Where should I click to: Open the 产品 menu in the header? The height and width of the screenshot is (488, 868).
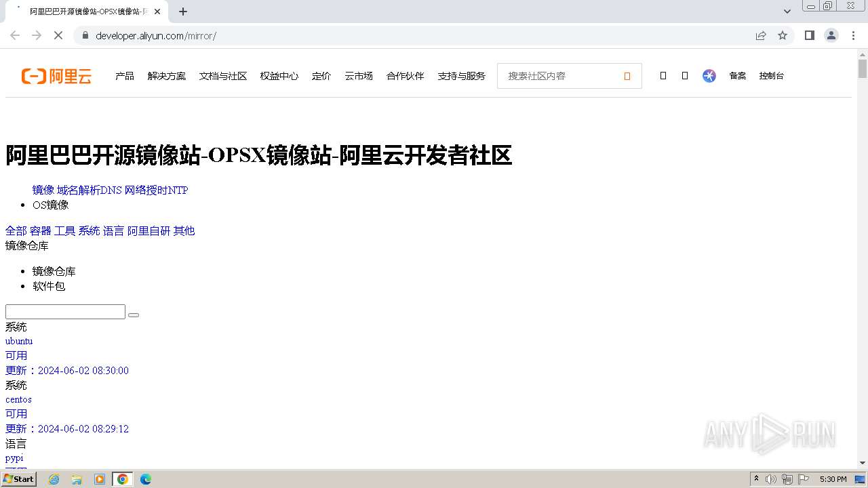tap(125, 76)
